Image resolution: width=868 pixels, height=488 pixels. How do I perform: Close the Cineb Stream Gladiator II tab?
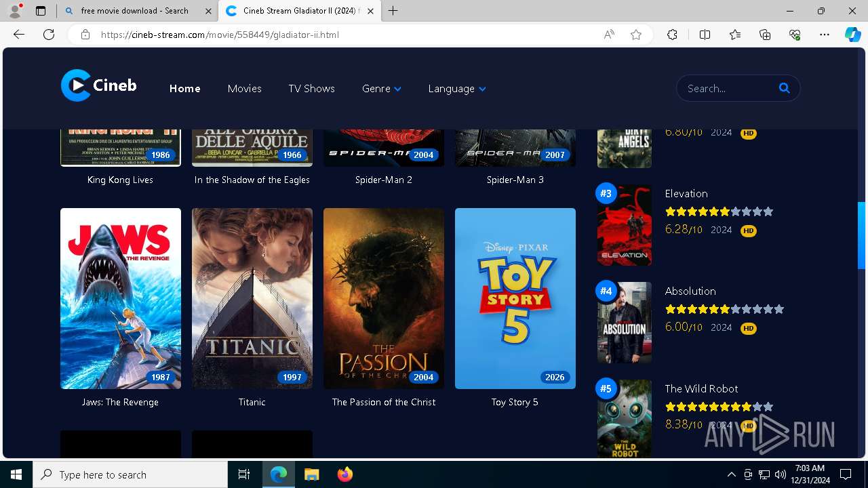click(x=372, y=11)
